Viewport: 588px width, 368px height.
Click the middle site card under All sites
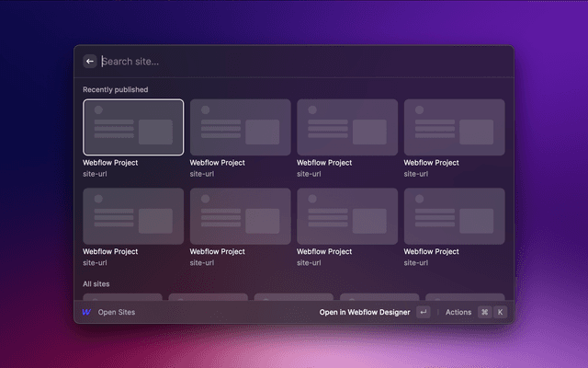pyautogui.click(x=293, y=296)
